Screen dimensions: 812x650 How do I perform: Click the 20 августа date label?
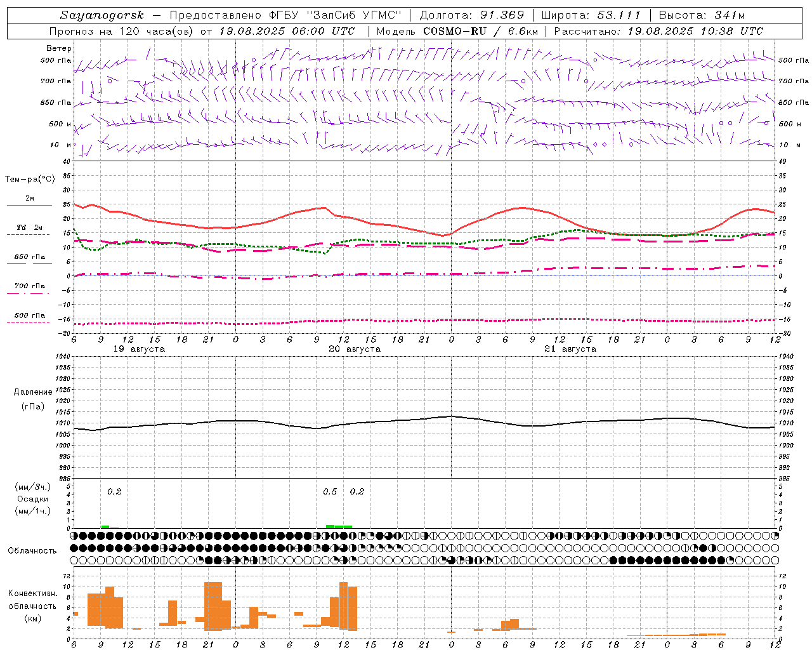[355, 349]
